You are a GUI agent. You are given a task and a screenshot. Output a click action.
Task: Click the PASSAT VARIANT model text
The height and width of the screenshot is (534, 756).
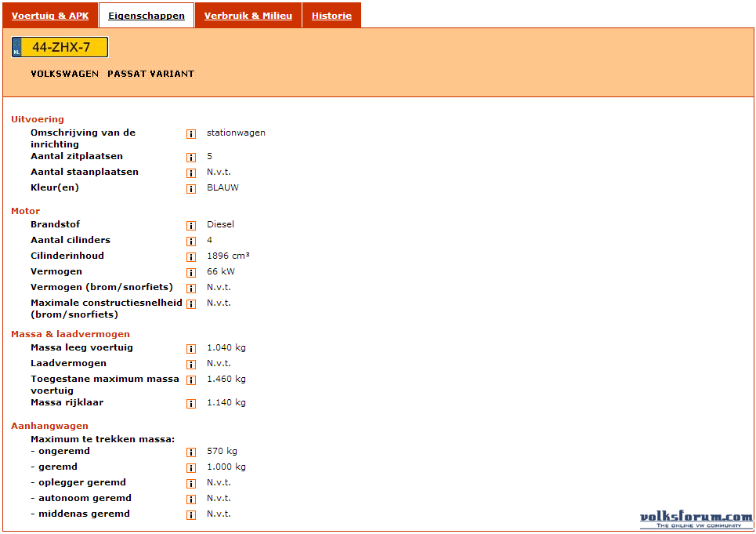point(151,74)
